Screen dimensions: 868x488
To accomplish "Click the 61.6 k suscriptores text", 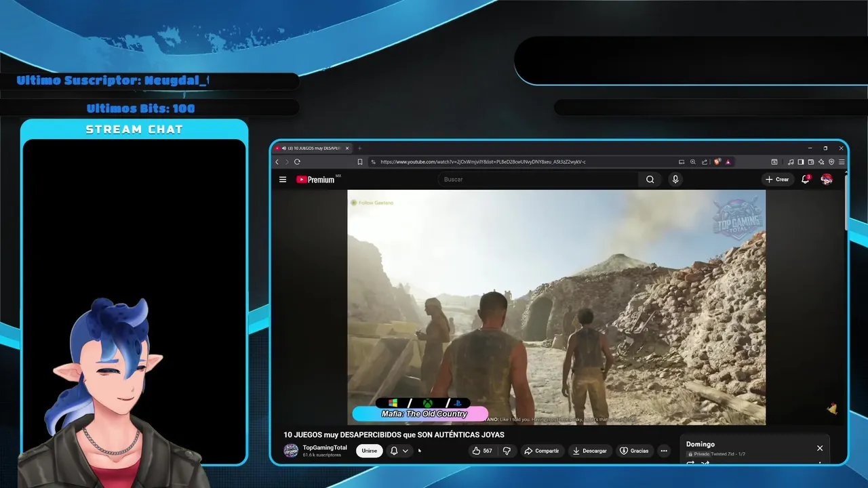I will (x=322, y=455).
